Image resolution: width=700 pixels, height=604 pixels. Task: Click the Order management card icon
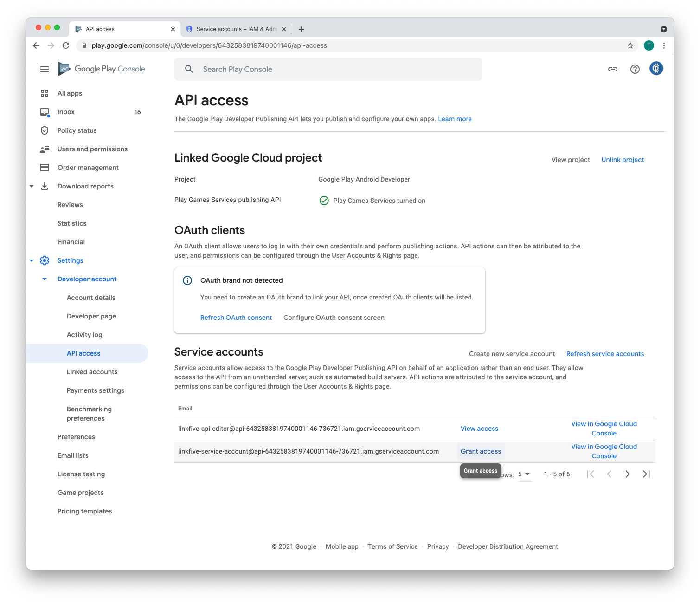coord(45,168)
